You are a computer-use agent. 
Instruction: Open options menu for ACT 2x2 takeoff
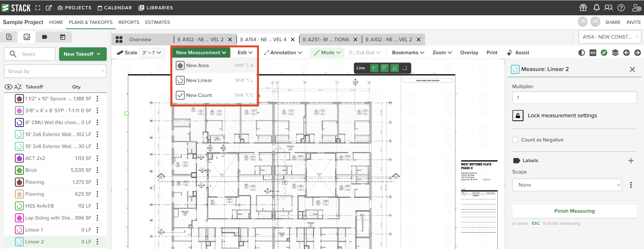[x=98, y=158]
